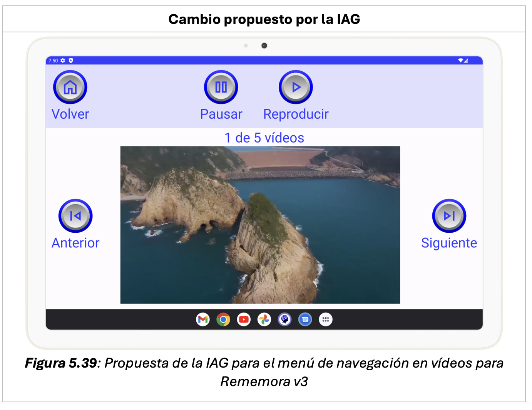The image size is (532, 410).
Task: Click the "Reproducir" text label
Action: (x=296, y=114)
